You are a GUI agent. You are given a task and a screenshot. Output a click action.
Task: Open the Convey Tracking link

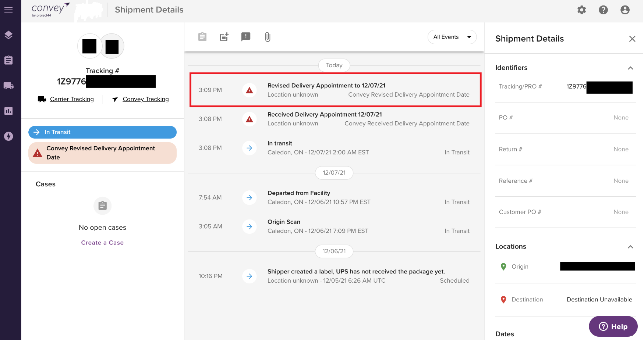[146, 99]
